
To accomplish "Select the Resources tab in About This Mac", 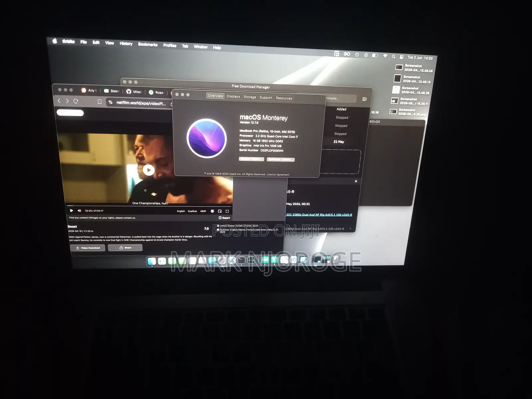I will coord(284,98).
